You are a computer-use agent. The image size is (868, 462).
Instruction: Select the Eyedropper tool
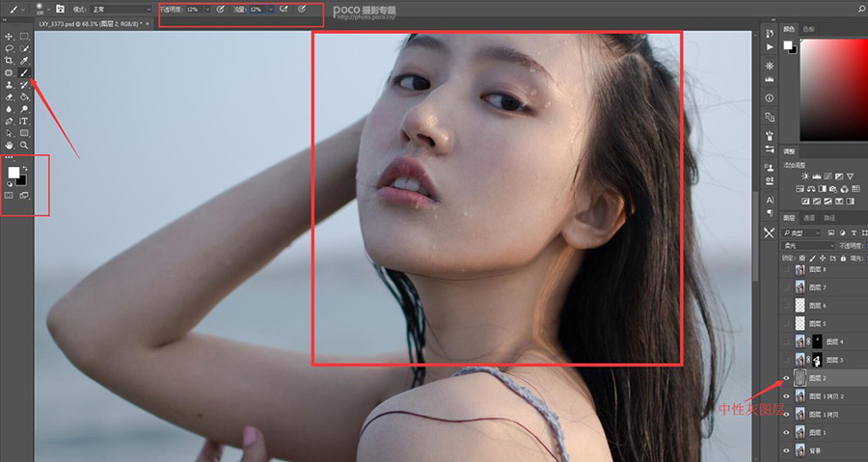point(24,61)
